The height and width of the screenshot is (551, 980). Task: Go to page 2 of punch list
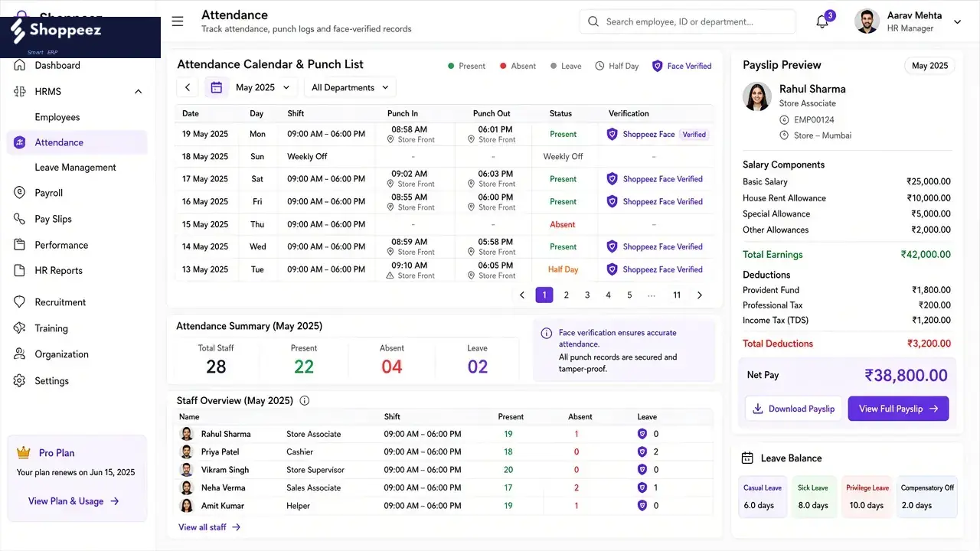tap(567, 295)
